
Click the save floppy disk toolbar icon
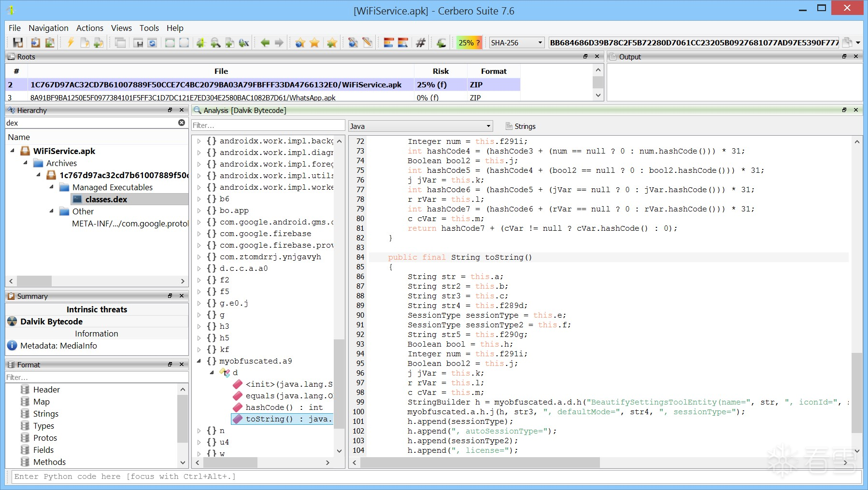18,42
